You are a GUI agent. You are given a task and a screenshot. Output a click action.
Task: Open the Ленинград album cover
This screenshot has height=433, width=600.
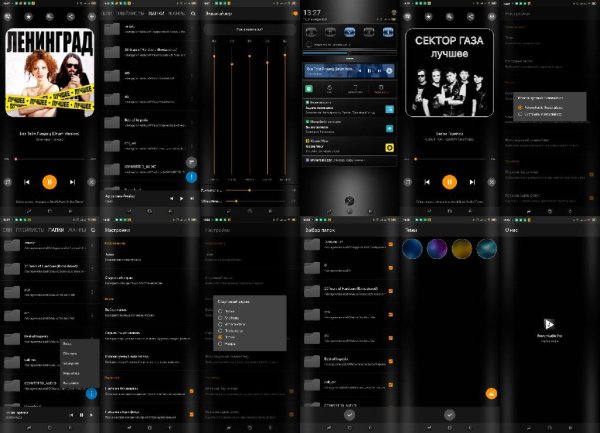coord(50,72)
